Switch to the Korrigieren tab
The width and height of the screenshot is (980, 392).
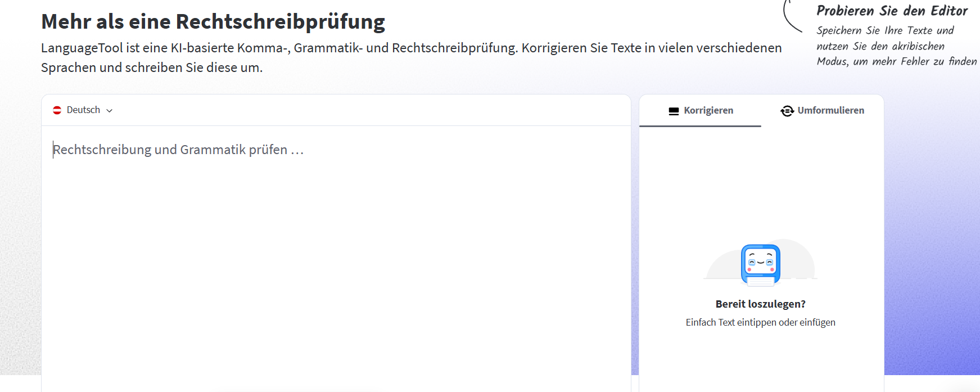coord(700,110)
